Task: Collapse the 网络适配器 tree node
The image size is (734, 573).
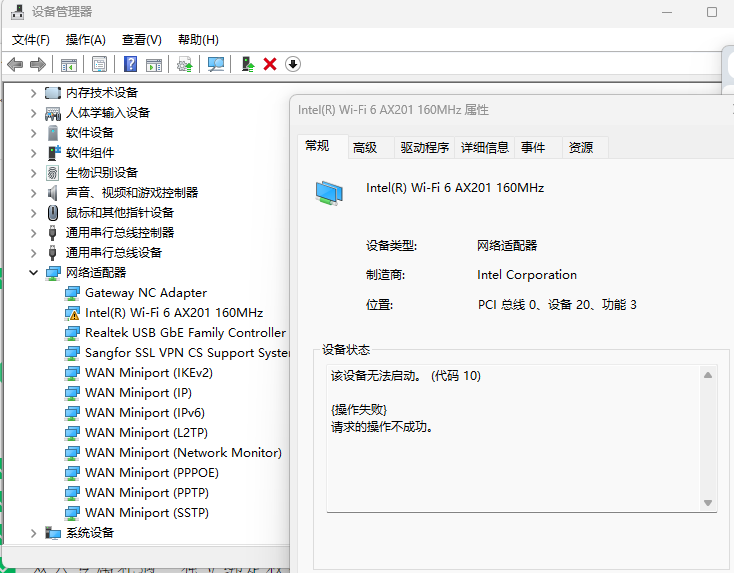Action: coord(33,272)
